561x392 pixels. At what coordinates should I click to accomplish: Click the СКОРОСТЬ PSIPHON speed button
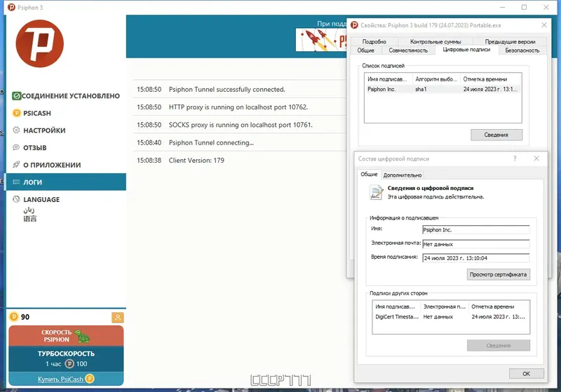(x=66, y=336)
